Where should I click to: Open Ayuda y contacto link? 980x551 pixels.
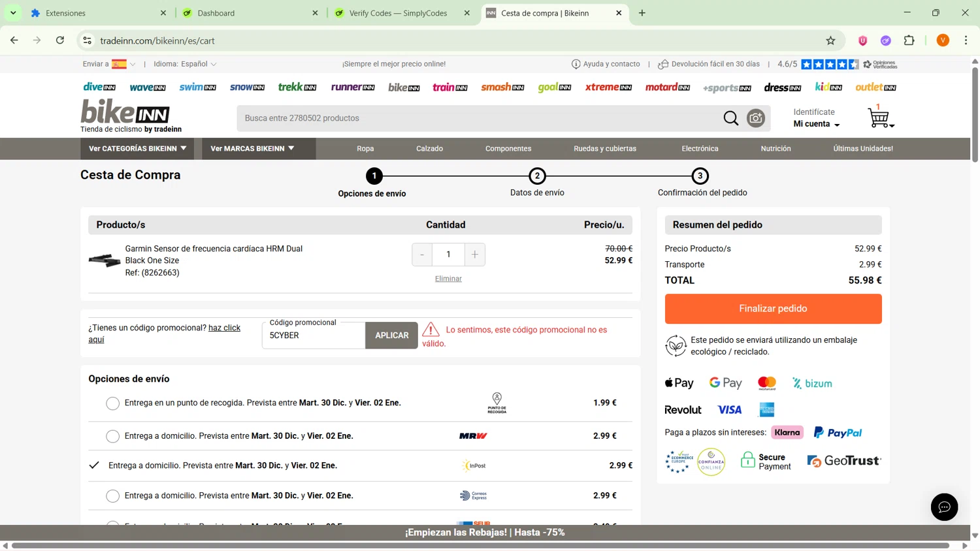tap(606, 64)
